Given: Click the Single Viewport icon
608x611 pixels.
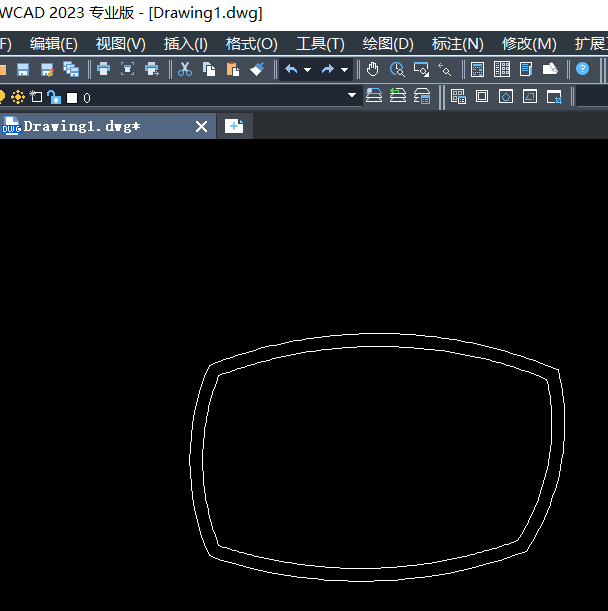Looking at the screenshot, I should click(482, 96).
